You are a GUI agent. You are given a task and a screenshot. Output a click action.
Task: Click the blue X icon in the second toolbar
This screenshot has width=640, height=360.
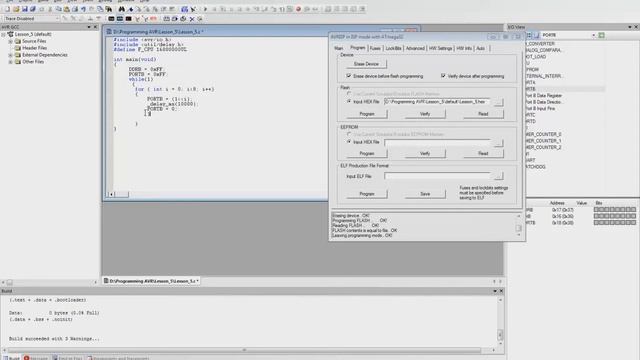click(x=192, y=19)
